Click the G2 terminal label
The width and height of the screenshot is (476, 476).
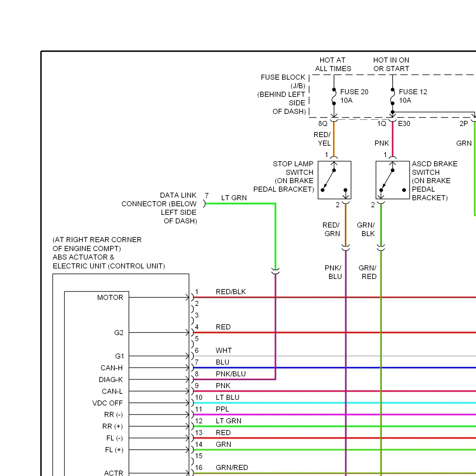[119, 333]
